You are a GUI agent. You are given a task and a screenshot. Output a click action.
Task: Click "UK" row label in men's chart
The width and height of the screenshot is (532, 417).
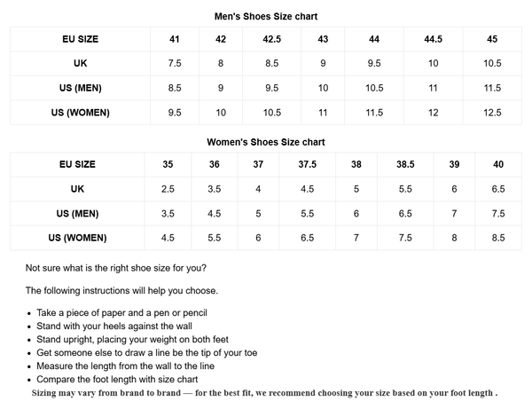tap(81, 64)
